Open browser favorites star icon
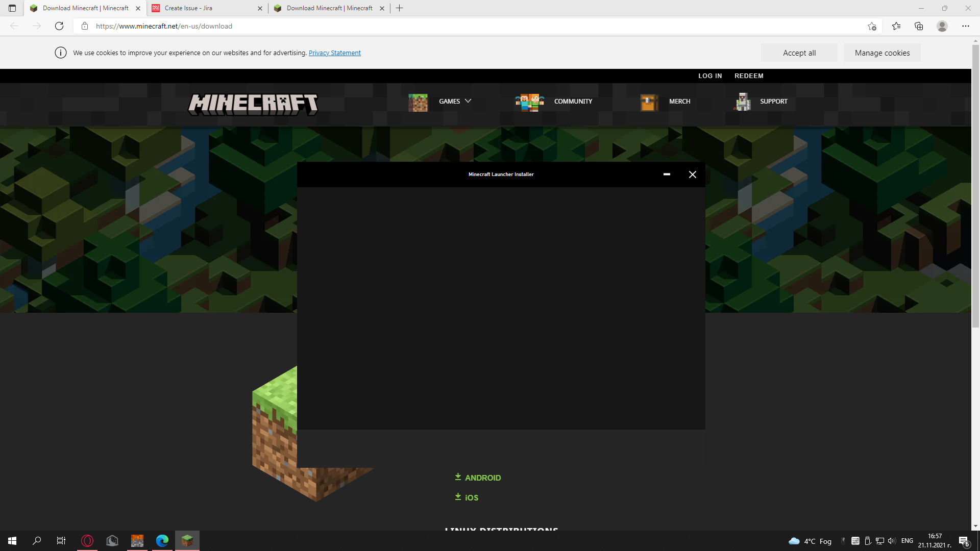 click(x=896, y=26)
